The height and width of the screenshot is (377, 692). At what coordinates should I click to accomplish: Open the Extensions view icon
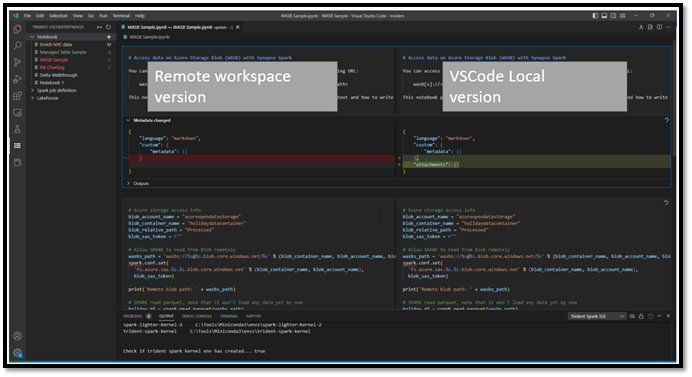tap(18, 96)
